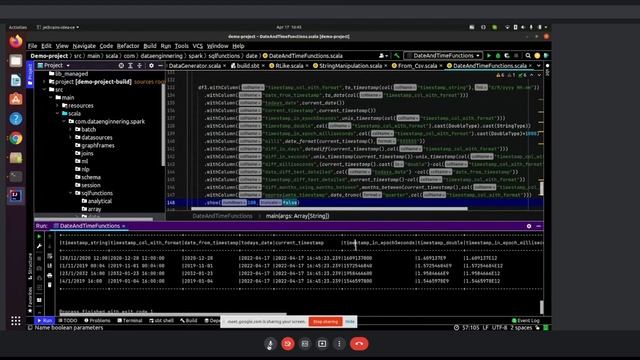Open the sbt shell tool window tab

tap(162, 321)
